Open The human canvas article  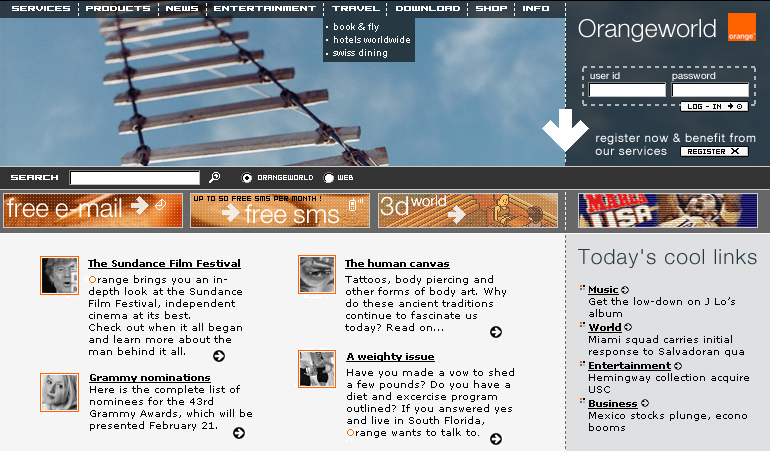point(397,263)
